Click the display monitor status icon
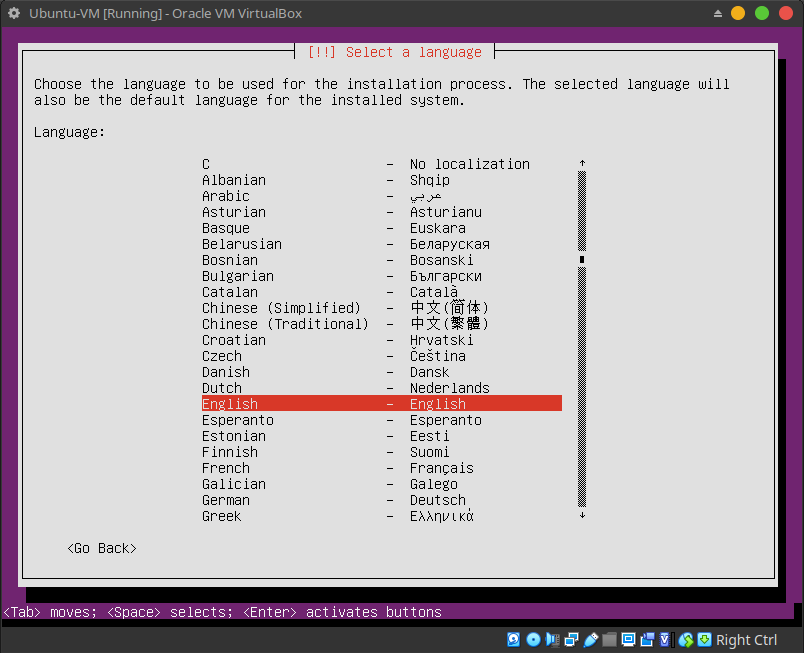804x653 pixels. (x=628, y=639)
